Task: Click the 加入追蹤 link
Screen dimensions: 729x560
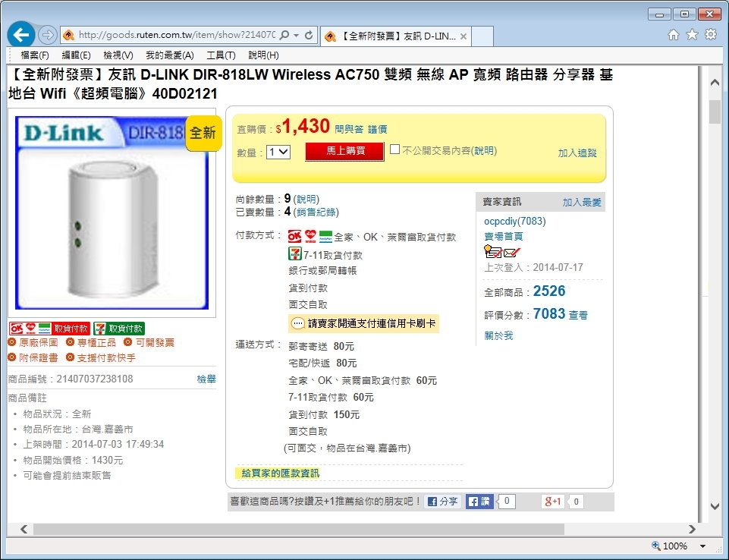Action: pyautogui.click(x=577, y=153)
